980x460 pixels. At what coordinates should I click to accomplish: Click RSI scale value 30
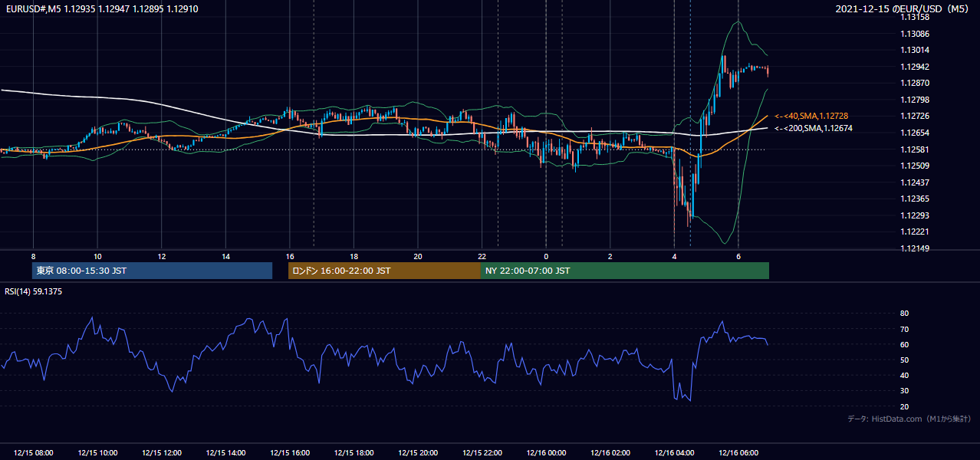(905, 391)
